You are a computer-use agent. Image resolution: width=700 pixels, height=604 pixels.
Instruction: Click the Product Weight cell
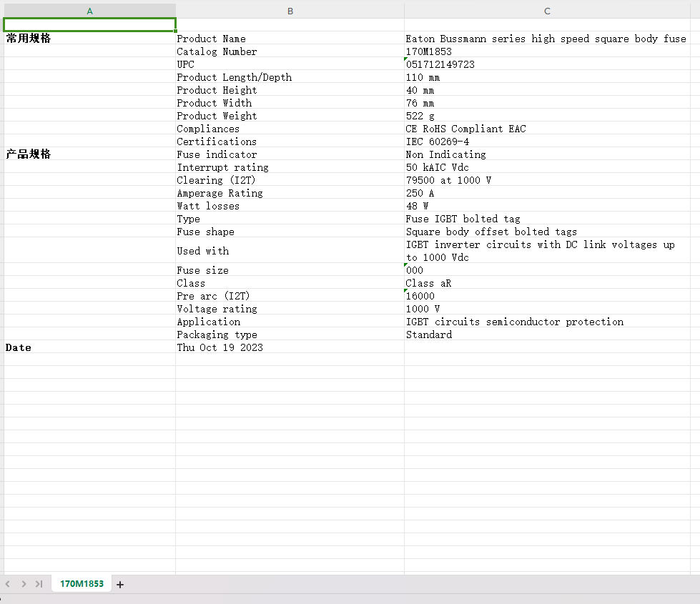(x=290, y=116)
